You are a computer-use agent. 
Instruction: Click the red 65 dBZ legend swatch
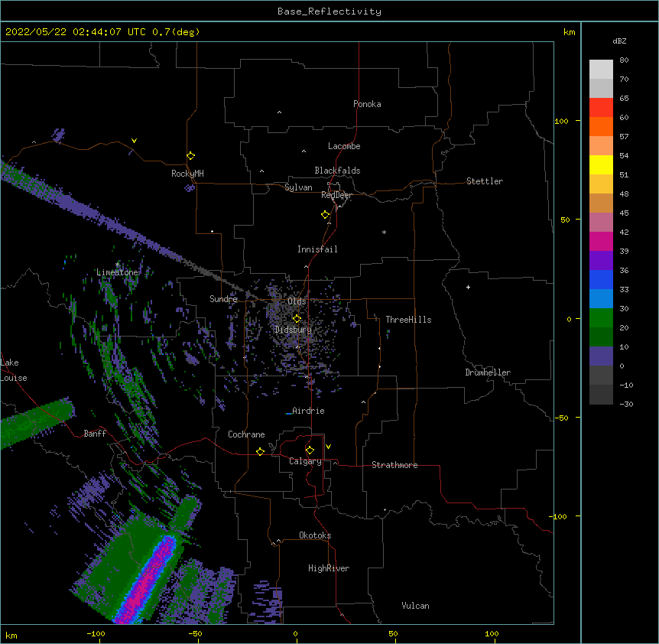click(601, 108)
